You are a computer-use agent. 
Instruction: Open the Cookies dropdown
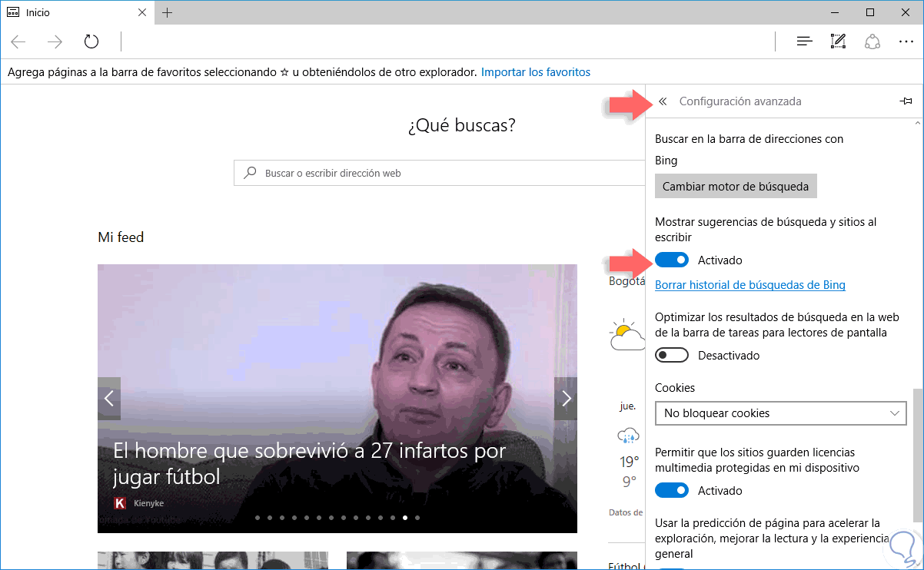tap(780, 413)
